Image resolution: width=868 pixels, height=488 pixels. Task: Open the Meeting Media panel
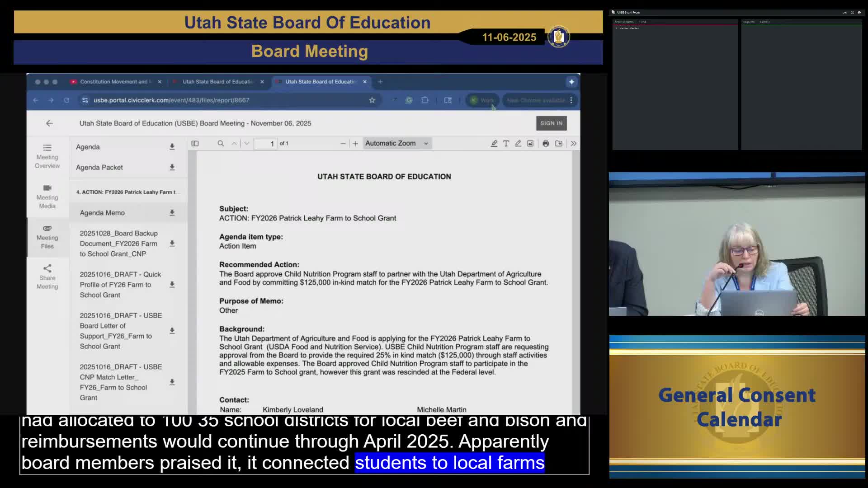tap(47, 197)
